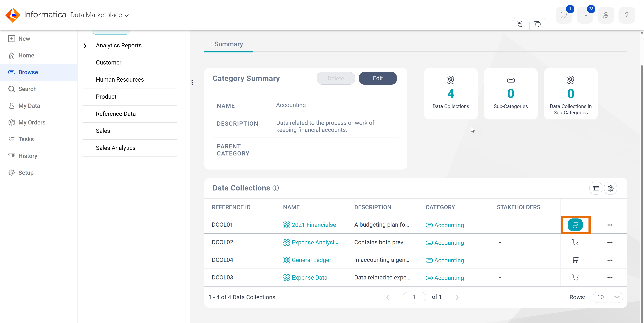Click the STAKEHOLDERS column header

[x=518, y=207]
